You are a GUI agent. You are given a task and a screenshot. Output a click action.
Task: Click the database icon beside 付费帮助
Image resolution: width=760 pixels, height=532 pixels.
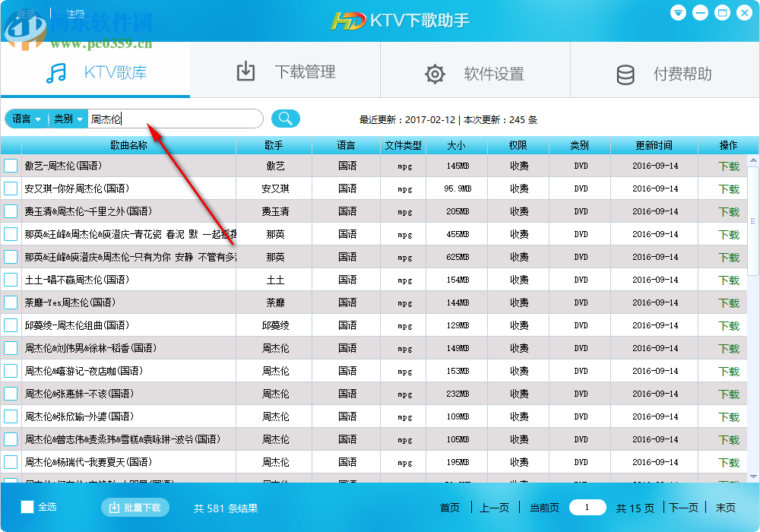pos(625,73)
